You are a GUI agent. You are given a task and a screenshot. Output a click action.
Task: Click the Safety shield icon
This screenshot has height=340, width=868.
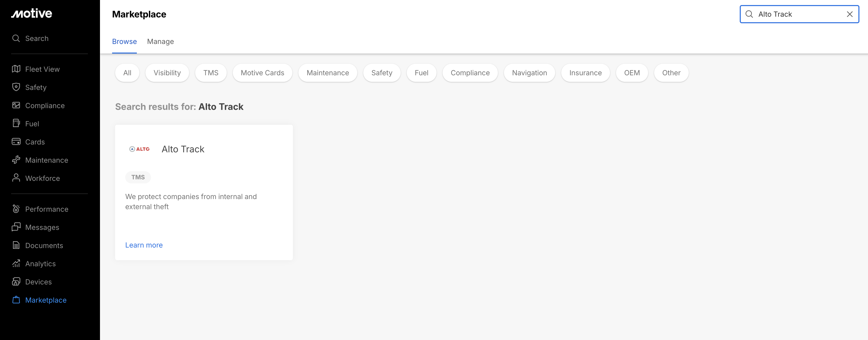[16, 87]
